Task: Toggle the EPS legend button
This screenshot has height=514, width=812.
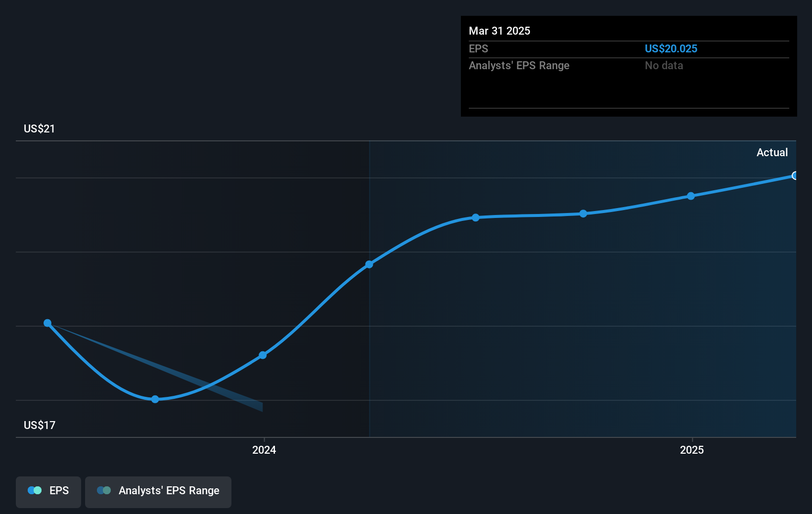Action: tap(48, 492)
